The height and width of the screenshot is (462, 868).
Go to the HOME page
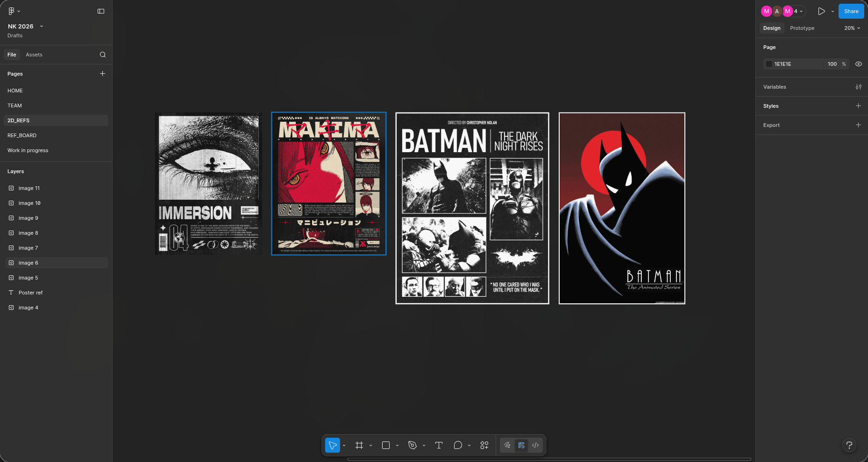pyautogui.click(x=56, y=91)
